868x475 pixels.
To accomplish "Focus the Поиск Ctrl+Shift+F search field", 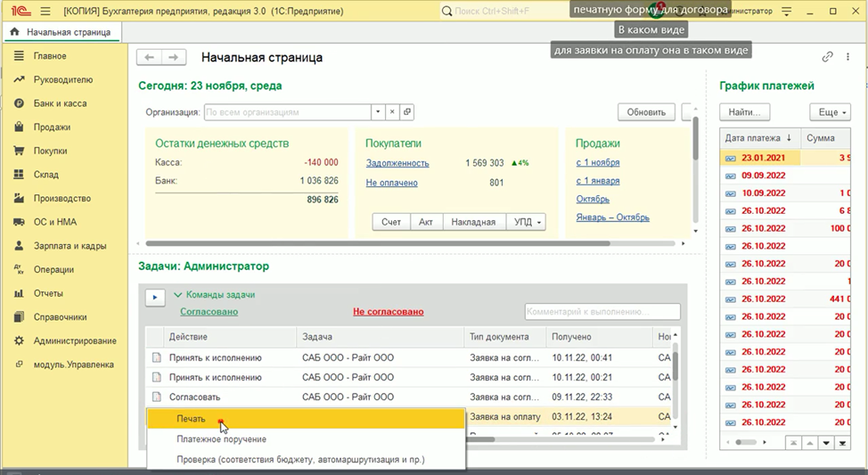I will tap(505, 11).
